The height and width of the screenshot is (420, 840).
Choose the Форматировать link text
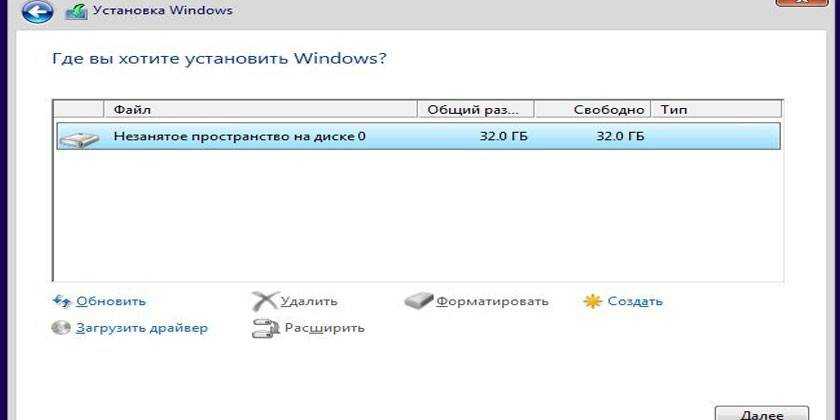pyautogui.click(x=492, y=301)
